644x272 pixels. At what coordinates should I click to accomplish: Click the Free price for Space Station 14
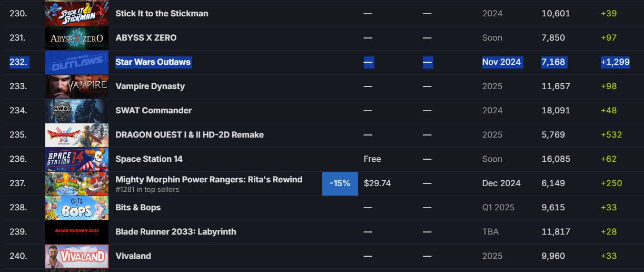tap(372, 159)
